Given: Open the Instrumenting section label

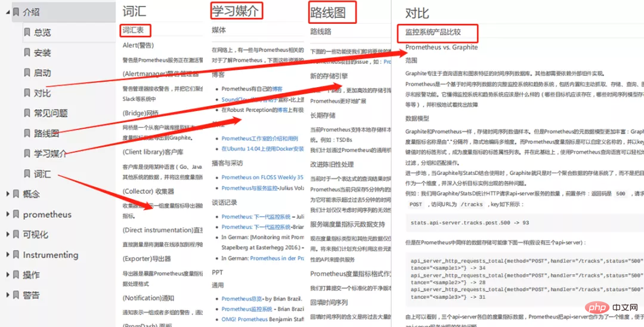Looking at the screenshot, I should point(51,255).
